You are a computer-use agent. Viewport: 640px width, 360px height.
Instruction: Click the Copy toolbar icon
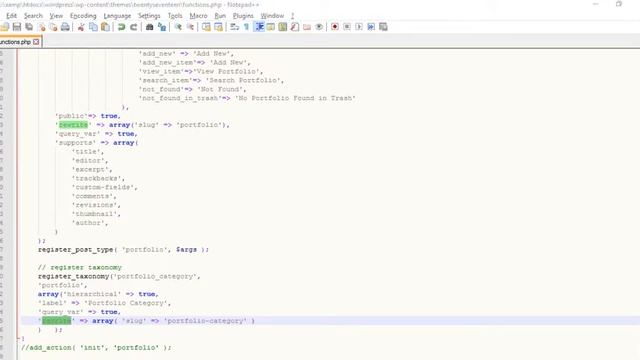(x=93, y=27)
